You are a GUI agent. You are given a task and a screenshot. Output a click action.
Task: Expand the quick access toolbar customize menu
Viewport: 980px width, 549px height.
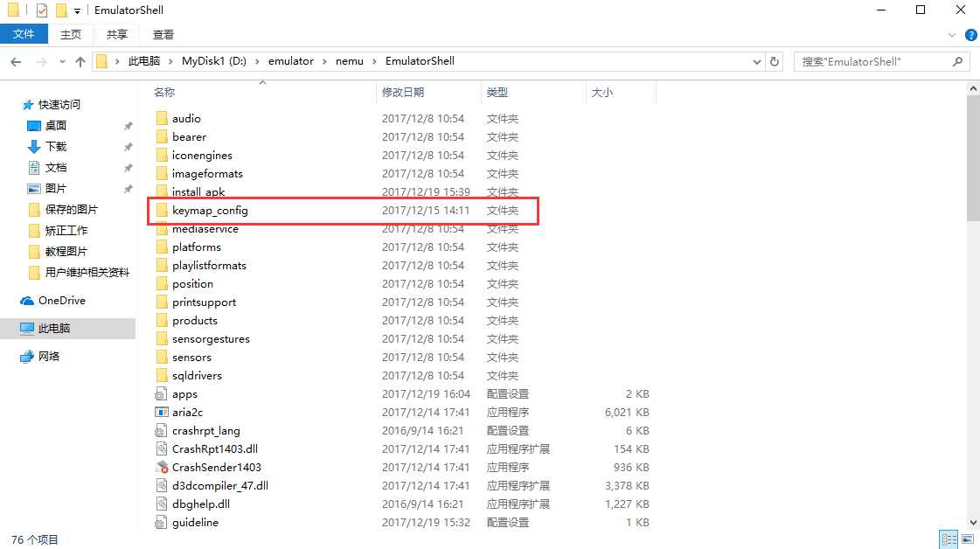click(x=77, y=10)
